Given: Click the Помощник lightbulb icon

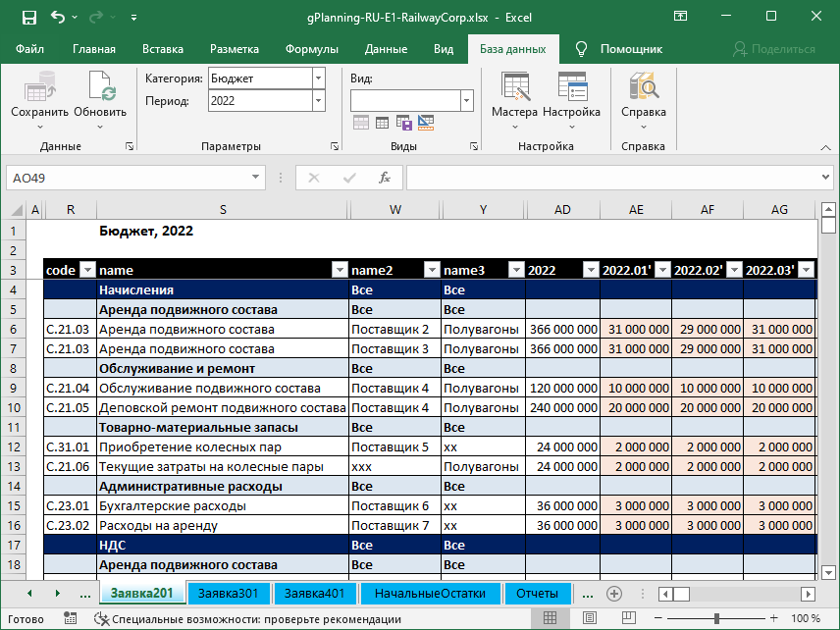Looking at the screenshot, I should coord(581,49).
